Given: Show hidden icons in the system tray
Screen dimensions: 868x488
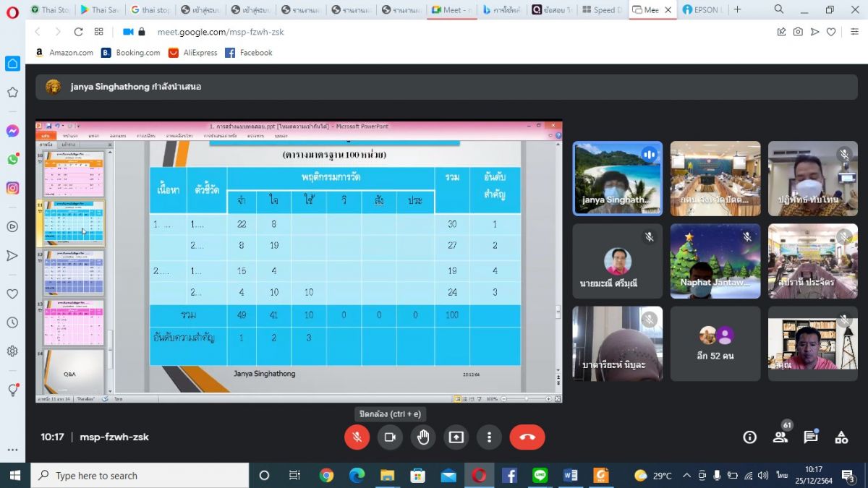Looking at the screenshot, I should coord(685,476).
